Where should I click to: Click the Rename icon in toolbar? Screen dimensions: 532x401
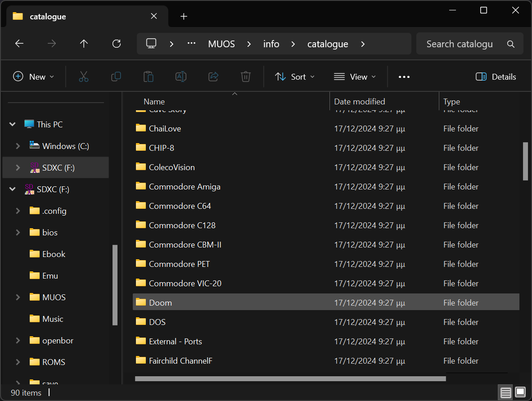tap(181, 77)
